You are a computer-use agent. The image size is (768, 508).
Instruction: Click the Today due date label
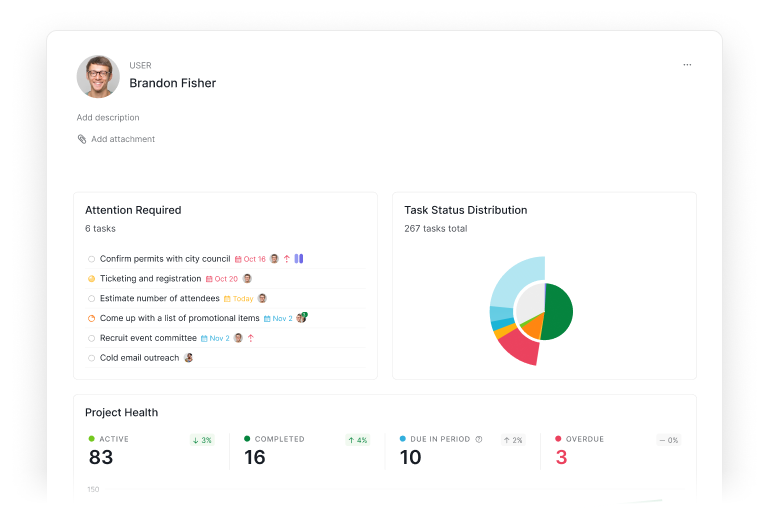point(239,298)
